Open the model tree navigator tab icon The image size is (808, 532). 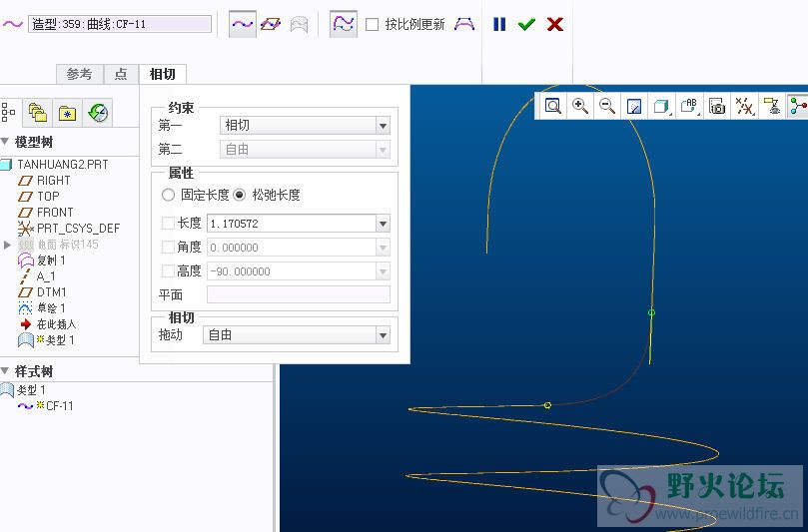pyautogui.click(x=9, y=112)
